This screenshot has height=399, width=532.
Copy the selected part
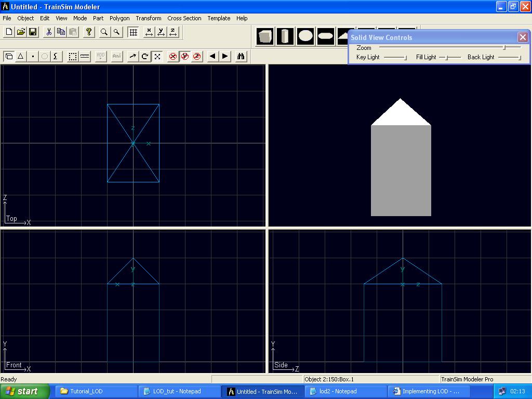pos(61,32)
